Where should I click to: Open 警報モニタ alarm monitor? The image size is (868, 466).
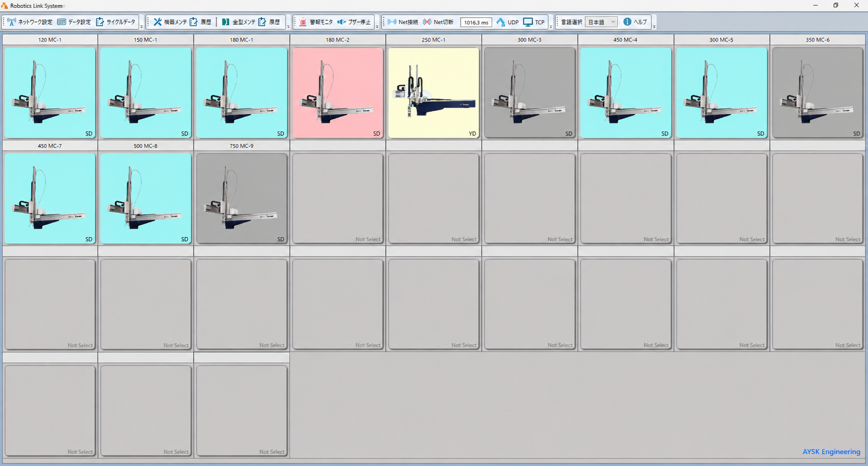click(x=316, y=22)
